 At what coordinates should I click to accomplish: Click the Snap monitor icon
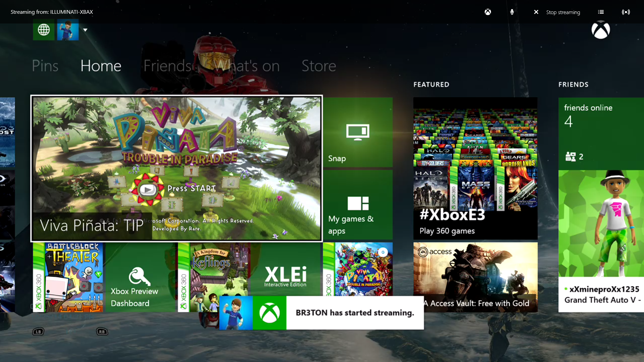tap(358, 132)
